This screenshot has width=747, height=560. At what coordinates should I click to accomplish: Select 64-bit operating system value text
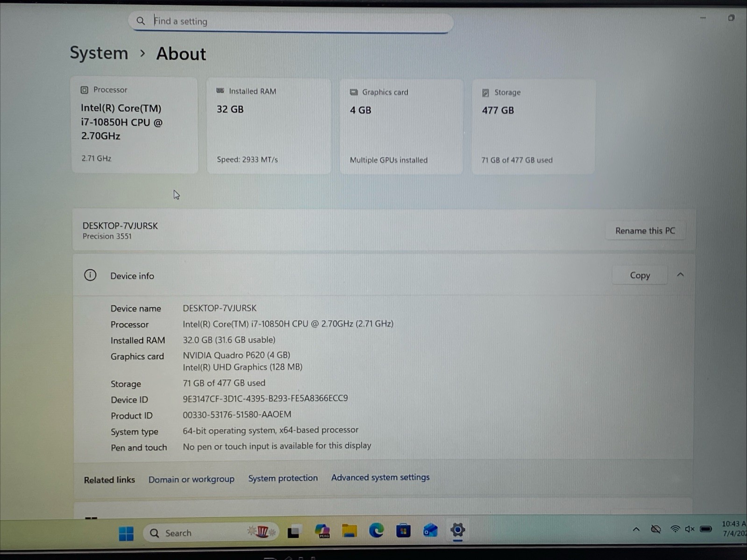pos(270,430)
